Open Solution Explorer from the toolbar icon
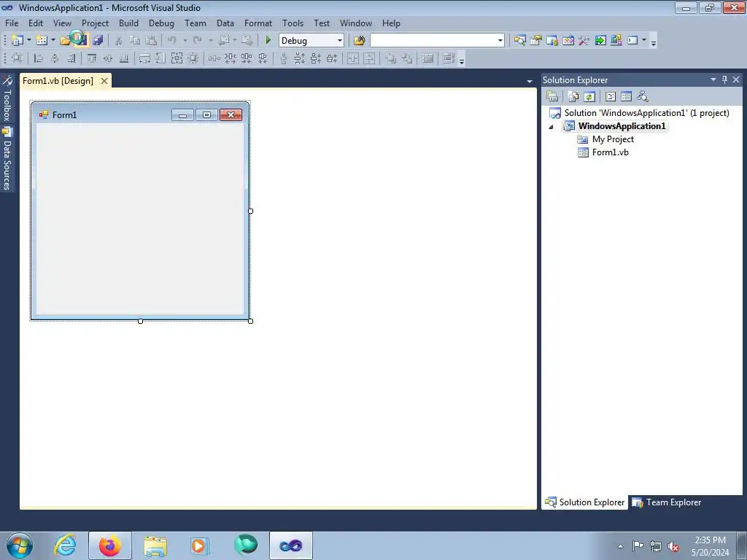The width and height of the screenshot is (747, 560). point(519,41)
